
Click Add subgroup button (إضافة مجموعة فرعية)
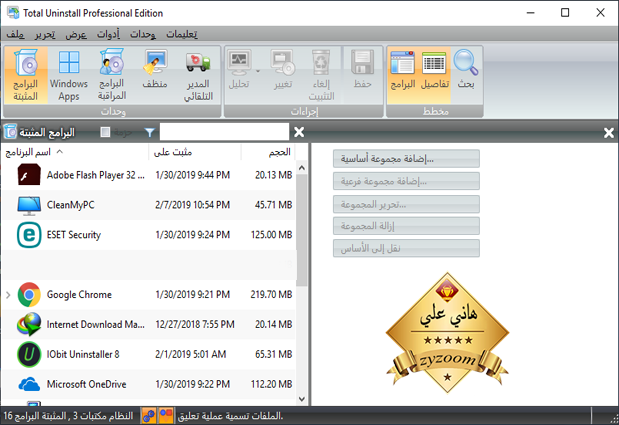pos(406,181)
